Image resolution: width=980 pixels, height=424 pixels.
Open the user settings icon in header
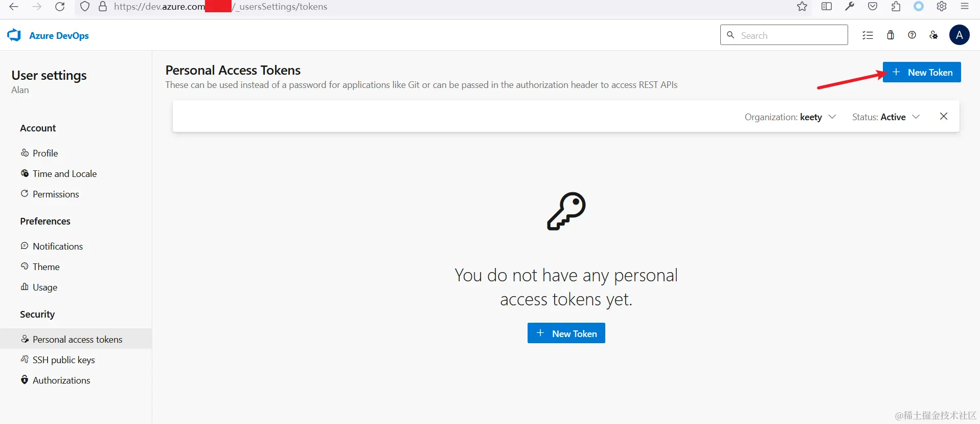pyautogui.click(x=934, y=35)
